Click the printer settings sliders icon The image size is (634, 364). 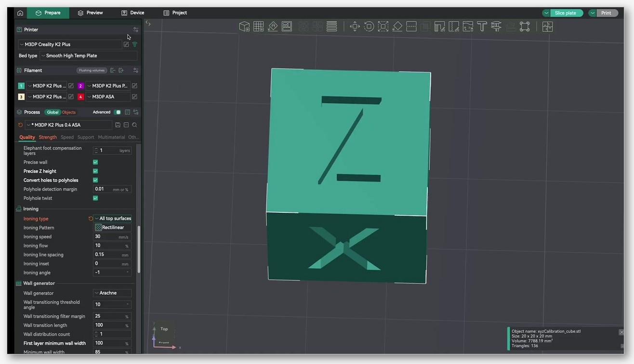135,29
